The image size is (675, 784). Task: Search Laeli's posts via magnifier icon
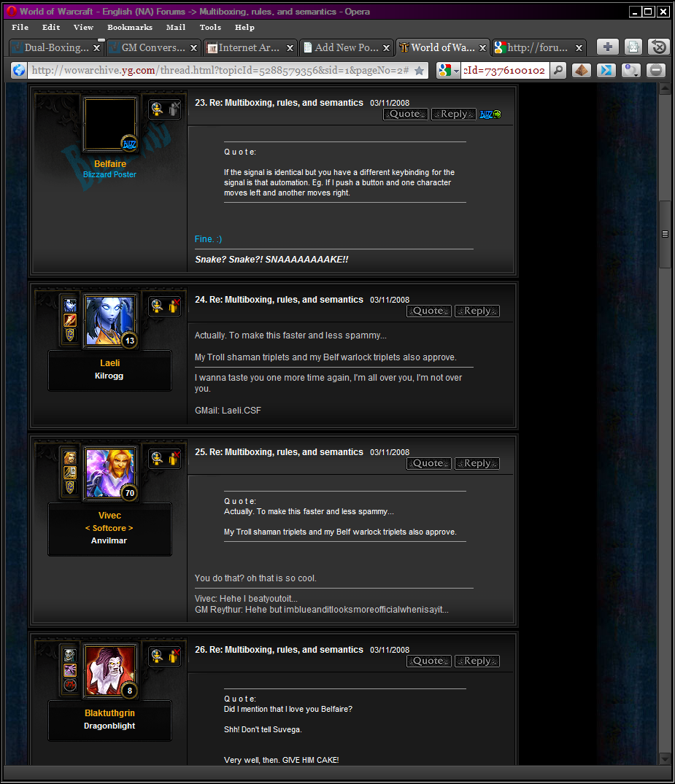coord(157,306)
